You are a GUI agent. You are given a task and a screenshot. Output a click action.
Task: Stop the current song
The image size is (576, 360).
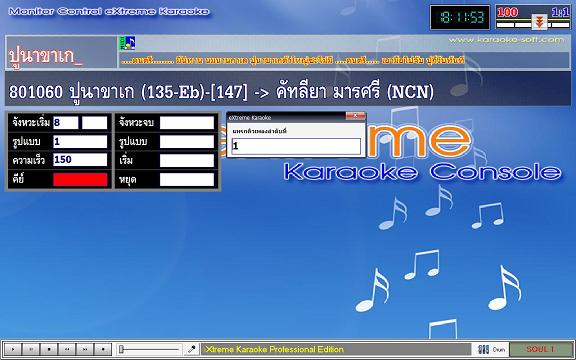point(49,349)
